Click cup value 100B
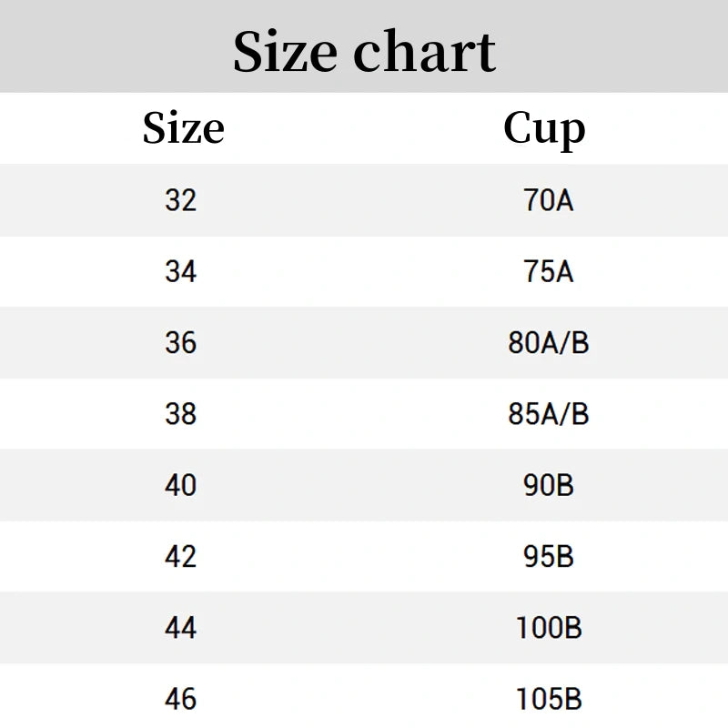This screenshot has height=728, width=728. [x=549, y=628]
